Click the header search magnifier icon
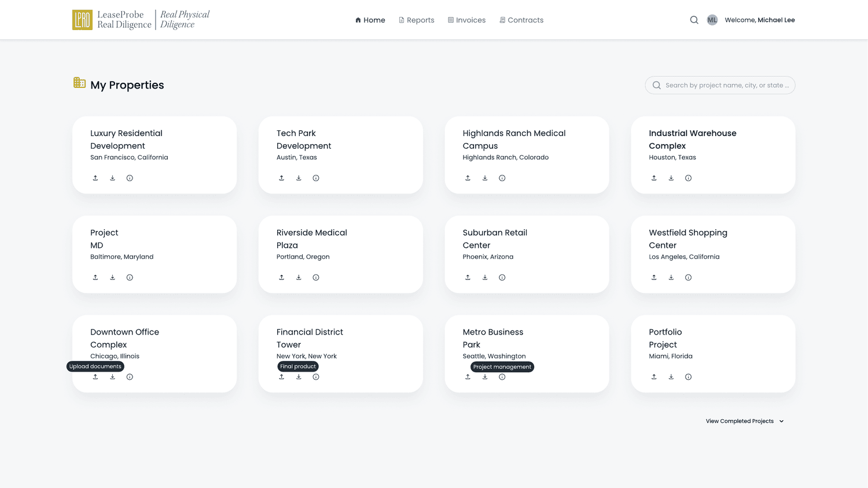 coord(694,20)
